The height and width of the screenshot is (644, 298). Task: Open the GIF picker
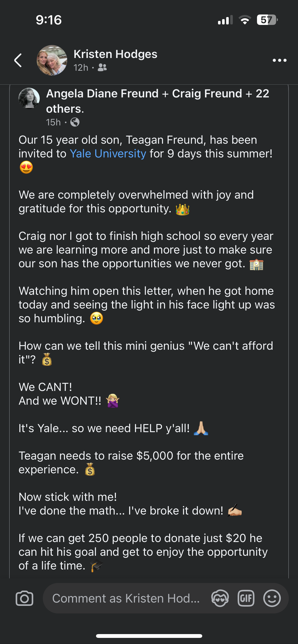pos(246,598)
